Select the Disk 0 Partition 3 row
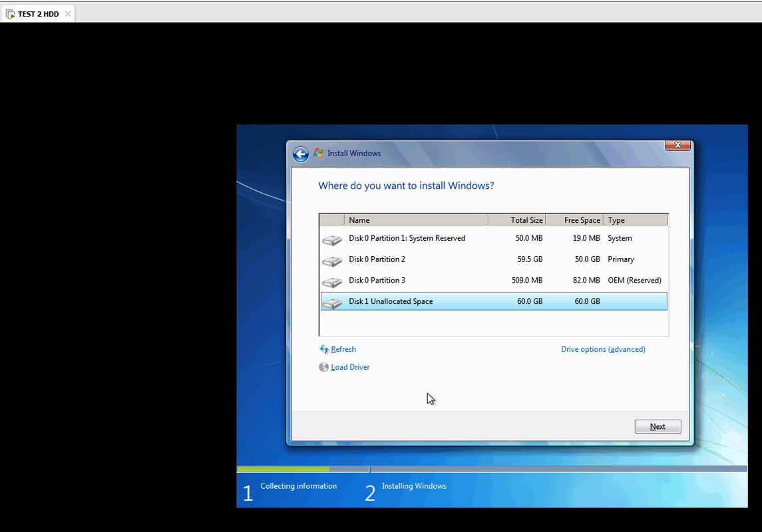Viewport: 762px width, 532px height. pos(493,280)
